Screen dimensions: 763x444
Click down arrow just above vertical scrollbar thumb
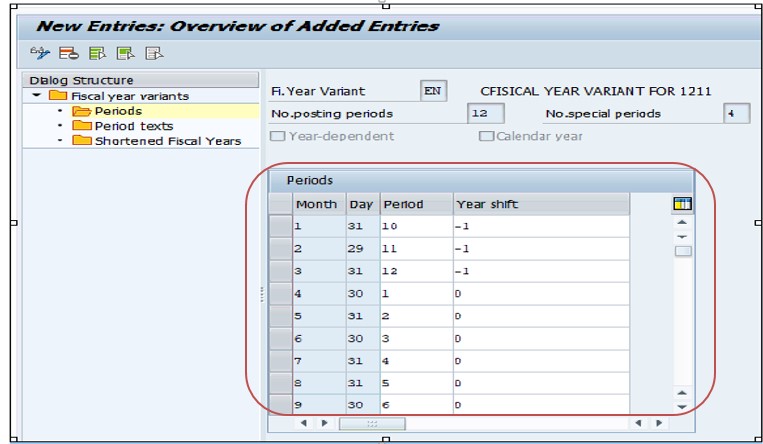click(x=682, y=237)
